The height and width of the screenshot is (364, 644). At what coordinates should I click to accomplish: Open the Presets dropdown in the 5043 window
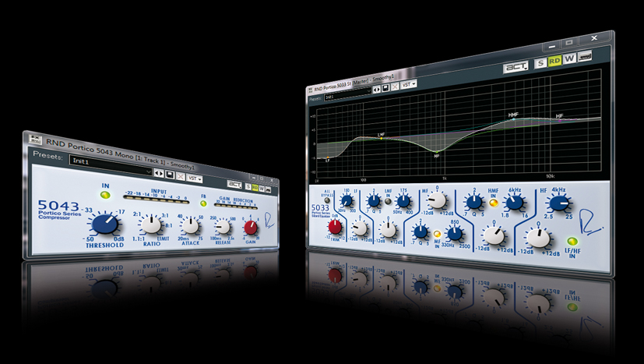111,166
